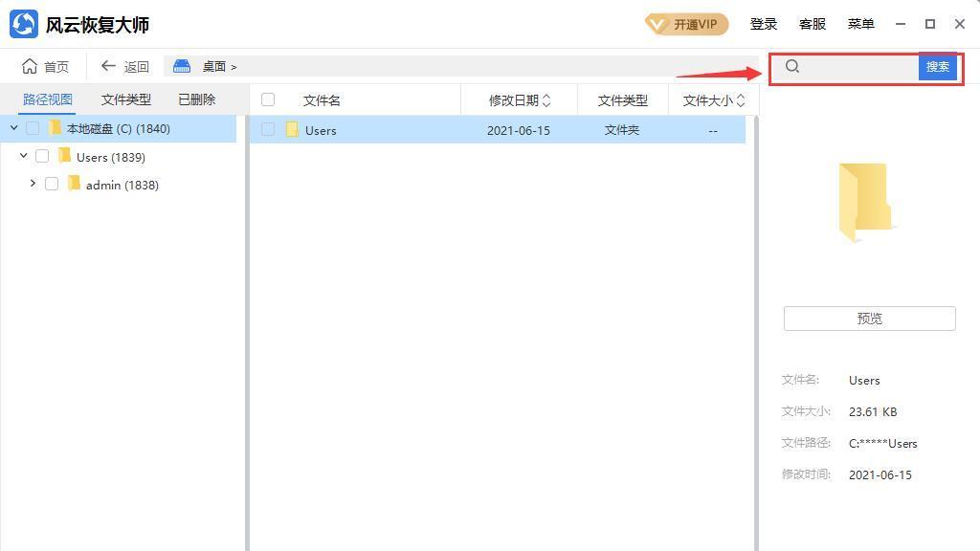Image resolution: width=980 pixels, height=551 pixels.
Task: Click the folder icon of the Users row in the file list
Action: tap(292, 130)
